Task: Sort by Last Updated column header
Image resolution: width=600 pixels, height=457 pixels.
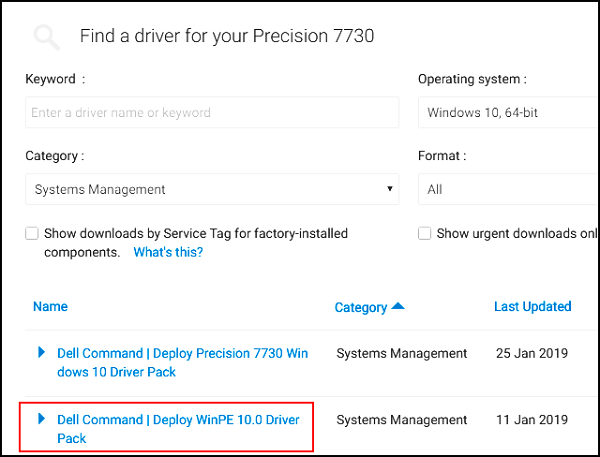Action: (x=532, y=307)
